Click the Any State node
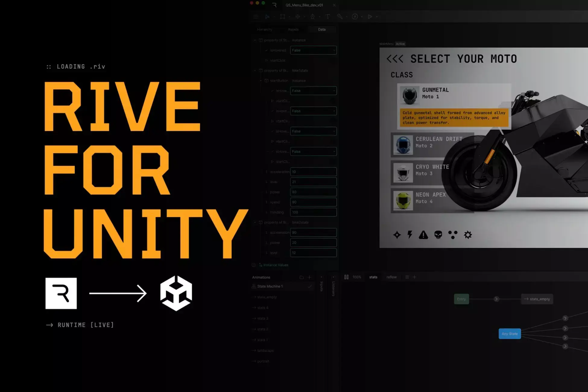 coord(510,334)
